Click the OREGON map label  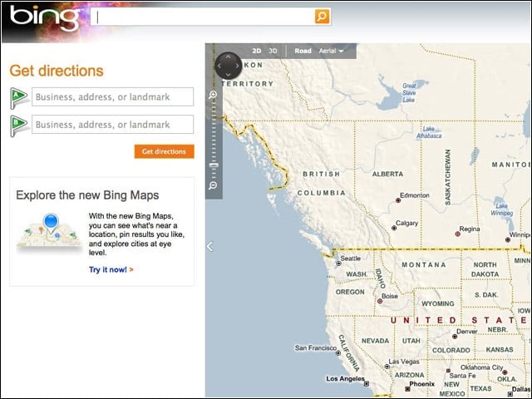pos(350,292)
